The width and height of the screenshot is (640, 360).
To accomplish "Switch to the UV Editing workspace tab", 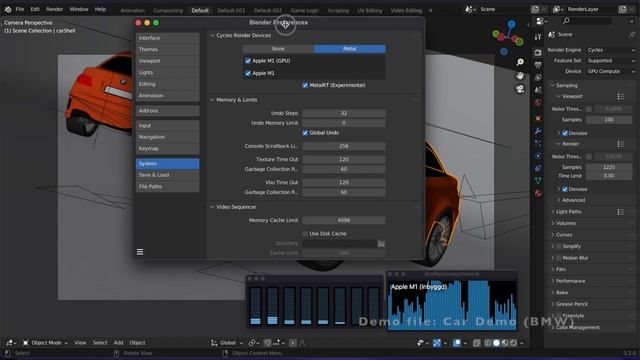I will [369, 10].
